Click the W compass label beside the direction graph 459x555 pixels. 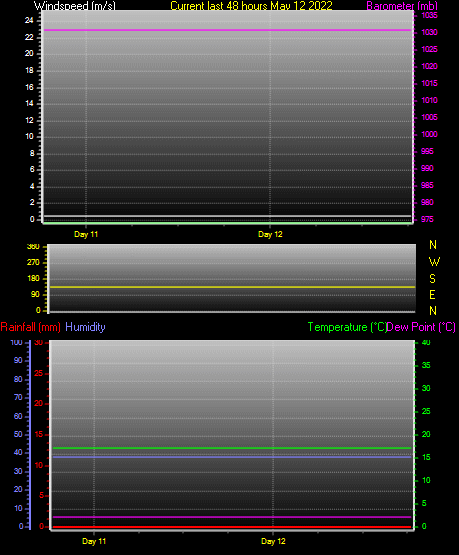(x=434, y=262)
